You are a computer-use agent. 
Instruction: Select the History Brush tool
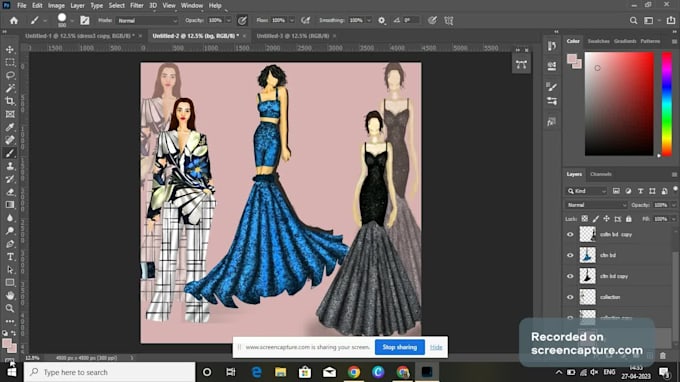pyautogui.click(x=10, y=179)
